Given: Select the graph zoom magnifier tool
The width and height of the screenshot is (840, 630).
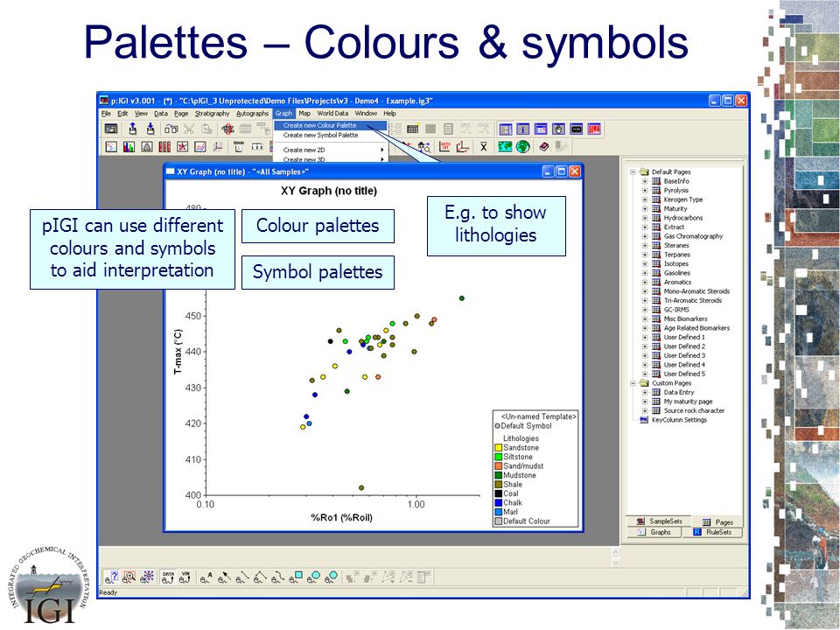Looking at the screenshot, I should point(129,577).
